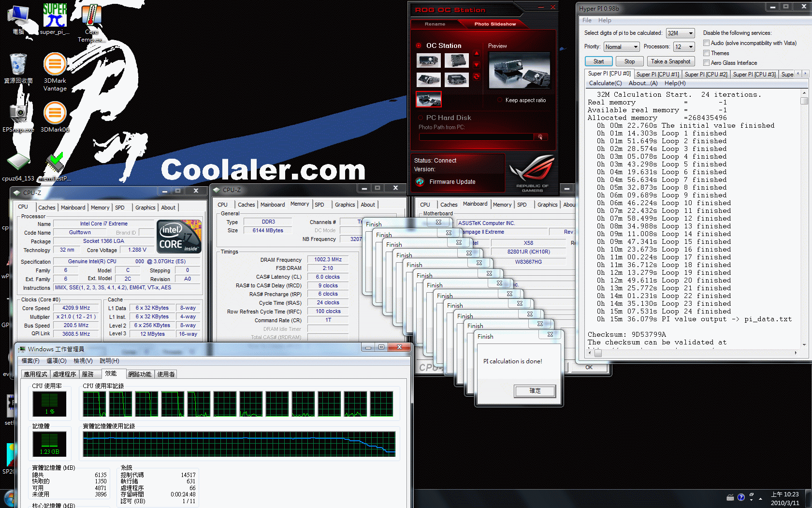Viewport: 812px width, 508px height.
Task: Switch to Super PI [CPU #3] tab
Action: click(x=754, y=75)
